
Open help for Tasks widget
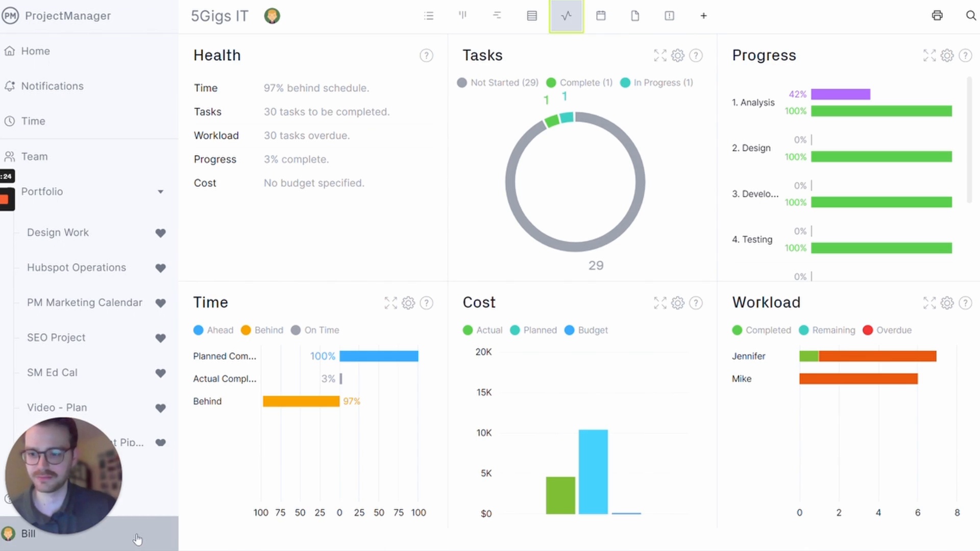696,56
